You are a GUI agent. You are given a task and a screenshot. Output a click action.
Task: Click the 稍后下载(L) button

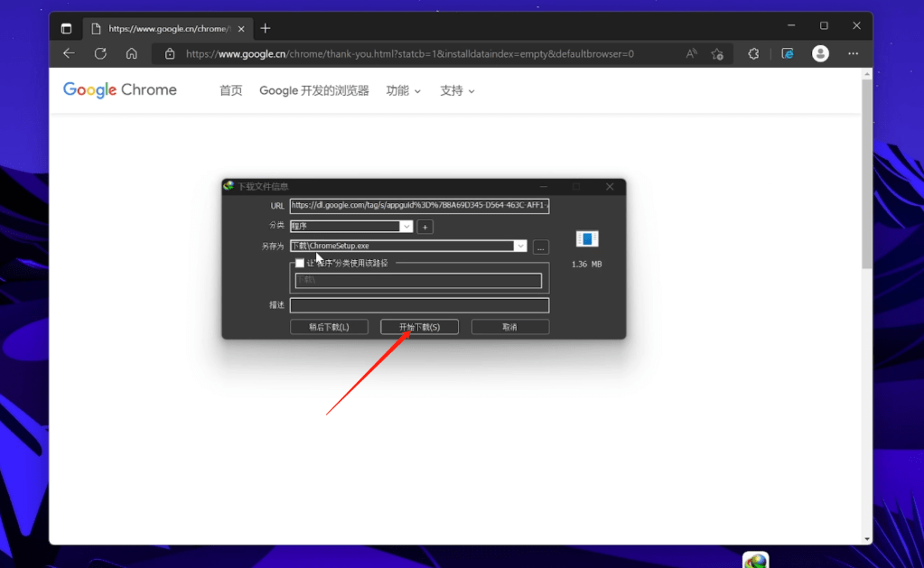pos(329,327)
